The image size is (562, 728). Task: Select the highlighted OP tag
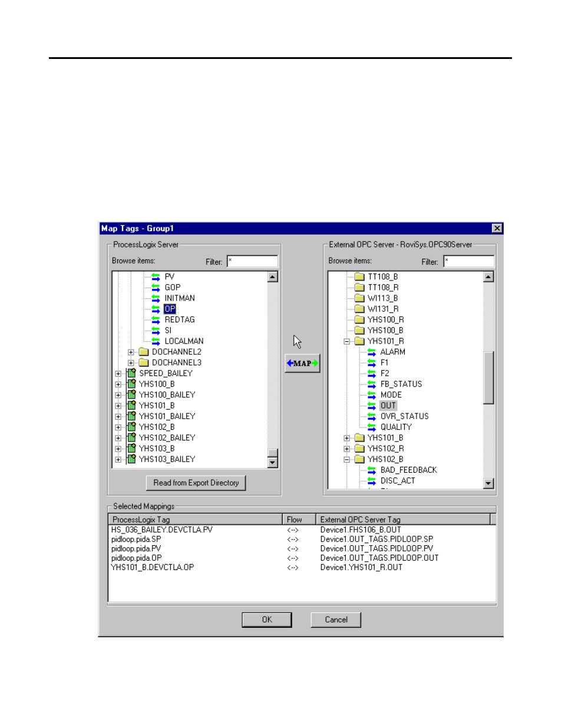point(170,309)
